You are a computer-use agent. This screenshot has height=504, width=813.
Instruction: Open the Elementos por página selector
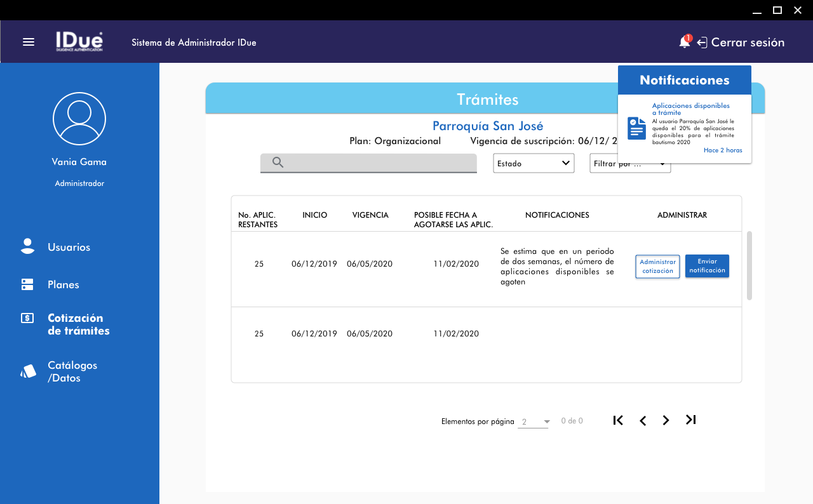pos(533,422)
